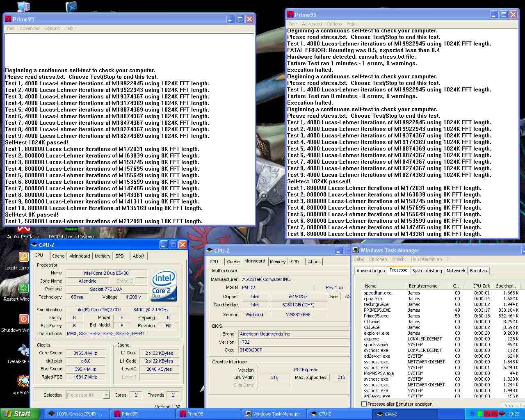Viewport: 525px width, 420px height.
Task: Click the chip icon in the CPU-Z processor window title bar
Action: (x=34, y=245)
